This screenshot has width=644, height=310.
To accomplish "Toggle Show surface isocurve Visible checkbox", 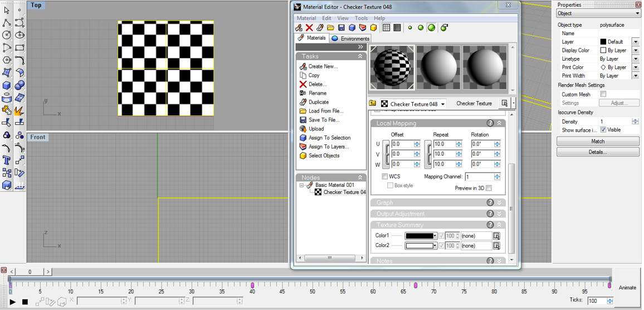I will pos(603,129).
